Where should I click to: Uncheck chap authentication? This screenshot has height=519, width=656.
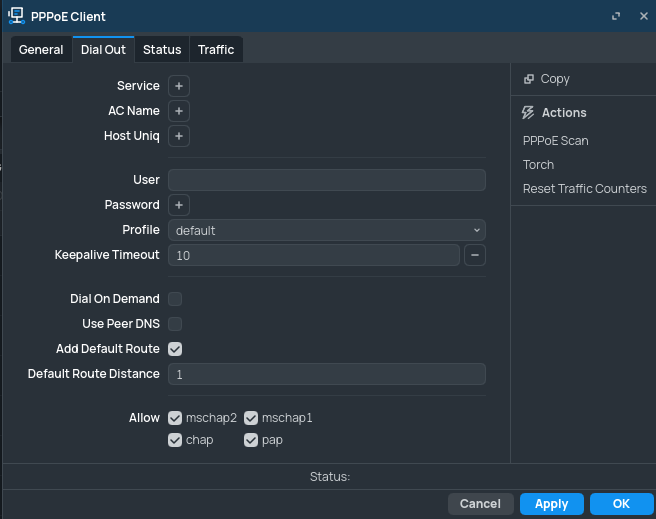click(175, 440)
